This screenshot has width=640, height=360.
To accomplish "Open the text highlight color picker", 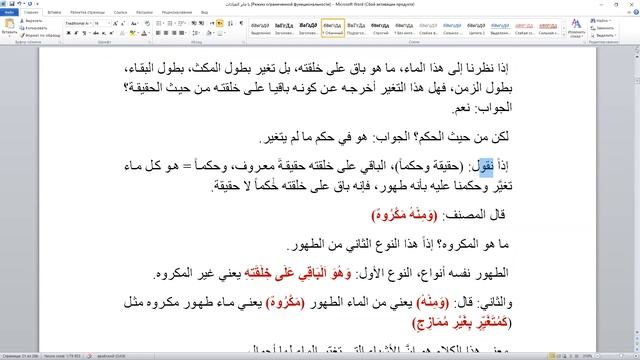I will [138, 33].
